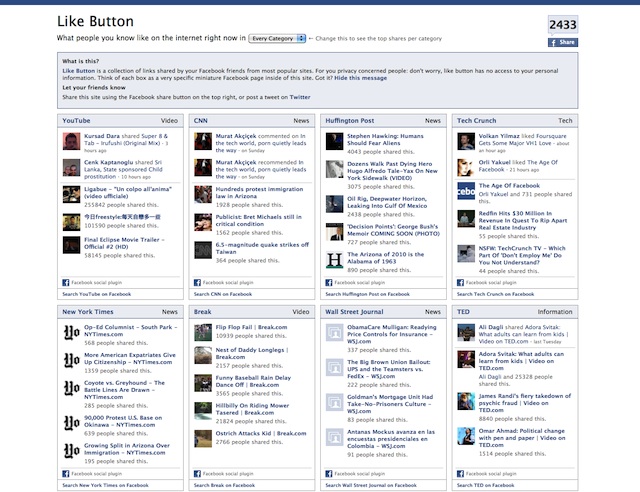The image size is (640, 492).
Task: Open Ligabue video thumbnail
Action: click(x=71, y=194)
